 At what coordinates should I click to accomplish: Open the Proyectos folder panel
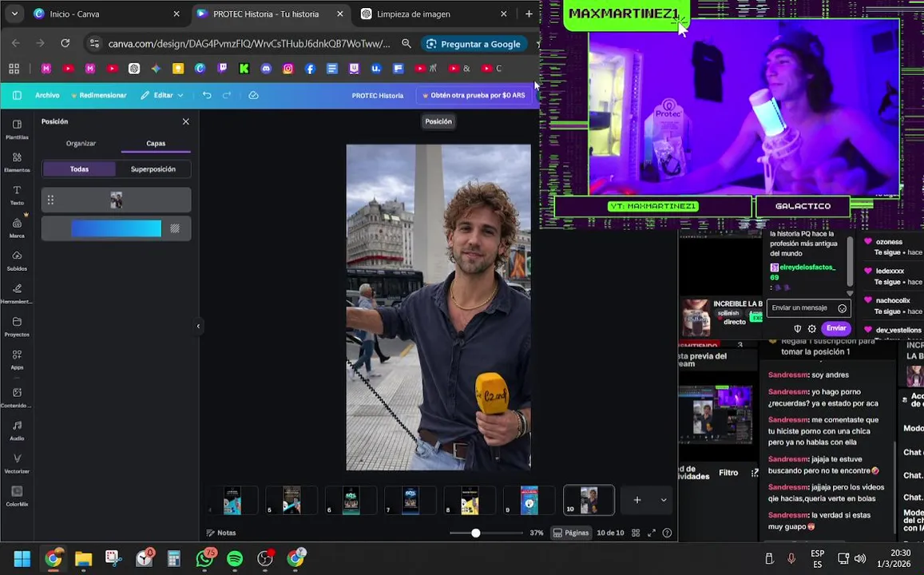pyautogui.click(x=17, y=327)
